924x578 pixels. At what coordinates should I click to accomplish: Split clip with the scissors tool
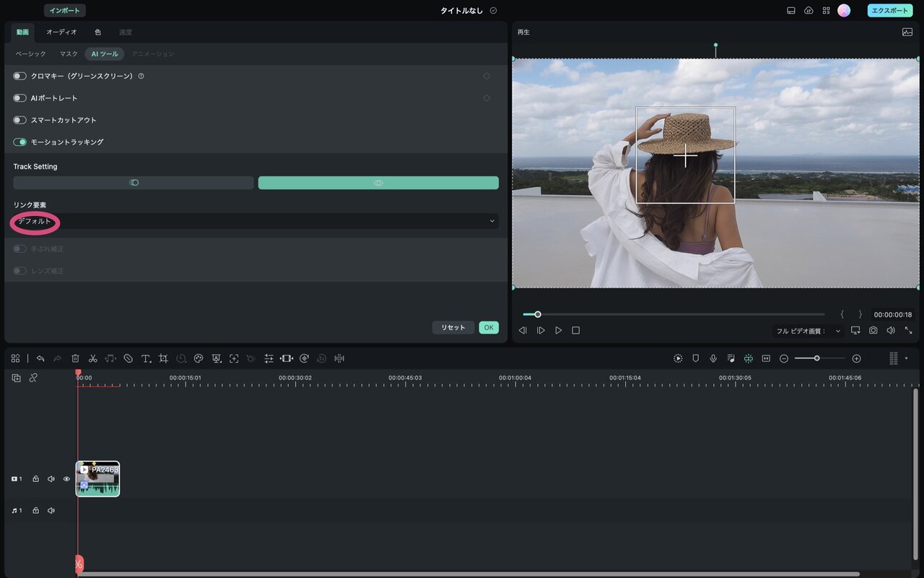(x=93, y=358)
